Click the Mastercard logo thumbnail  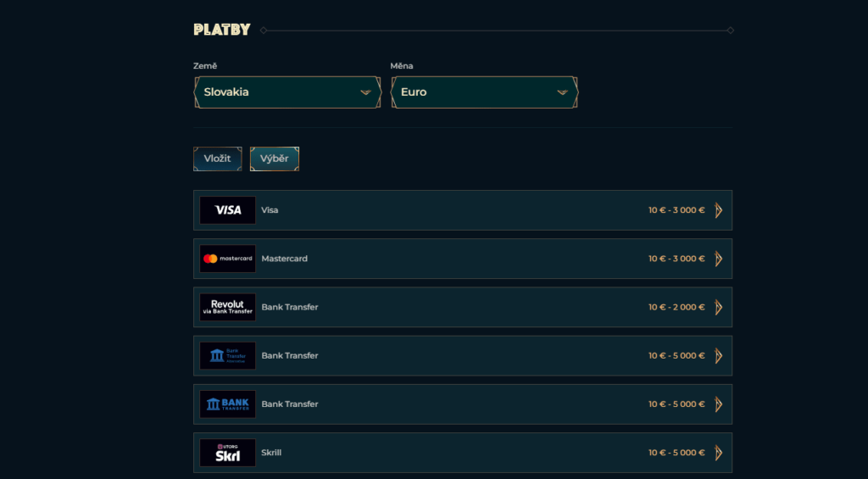coord(227,259)
